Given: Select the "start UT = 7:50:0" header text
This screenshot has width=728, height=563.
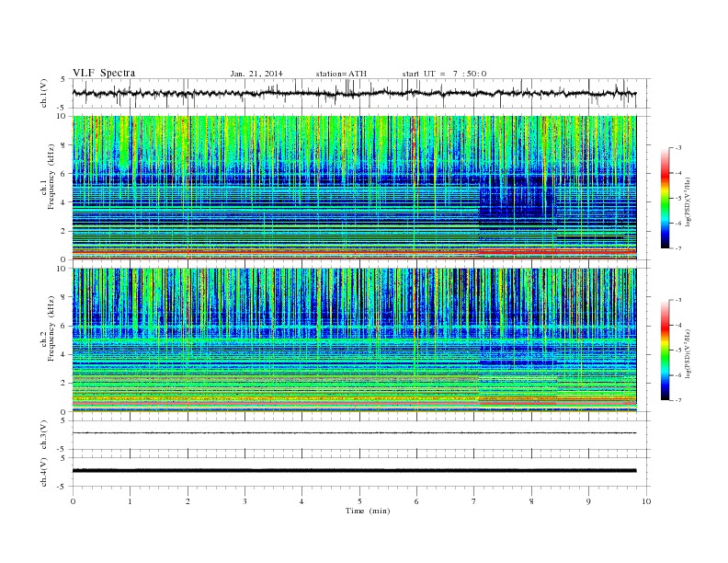Looking at the screenshot, I should click(x=444, y=74).
